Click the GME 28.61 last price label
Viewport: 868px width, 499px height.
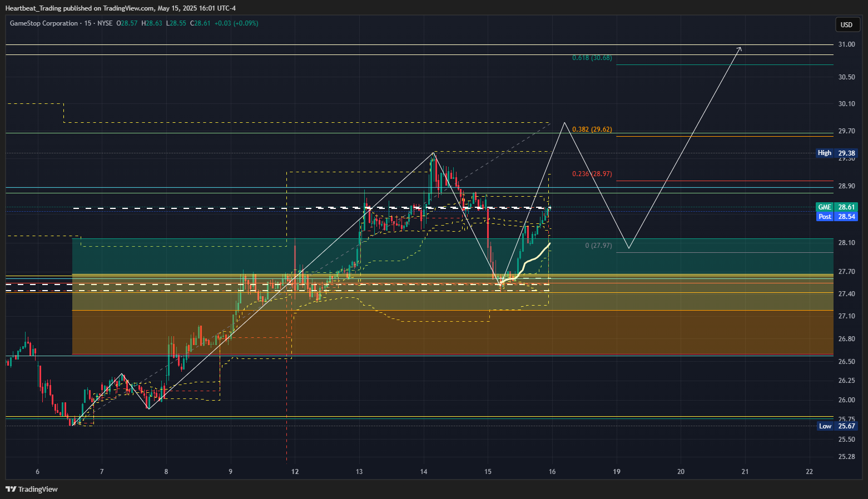pyautogui.click(x=837, y=207)
